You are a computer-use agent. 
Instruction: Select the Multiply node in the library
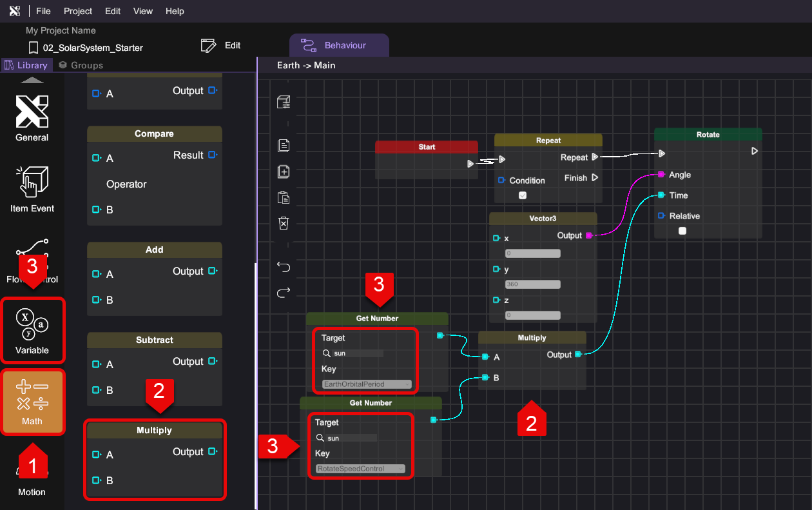click(155, 459)
